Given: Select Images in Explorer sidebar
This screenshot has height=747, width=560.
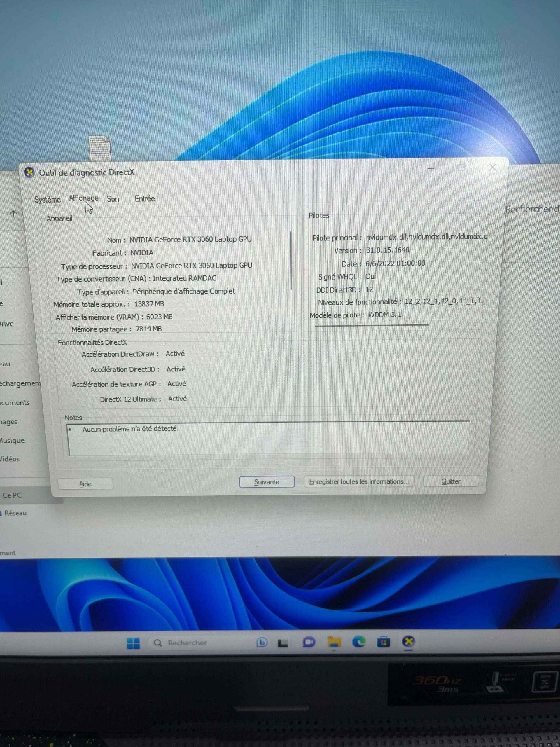Looking at the screenshot, I should tap(9, 422).
